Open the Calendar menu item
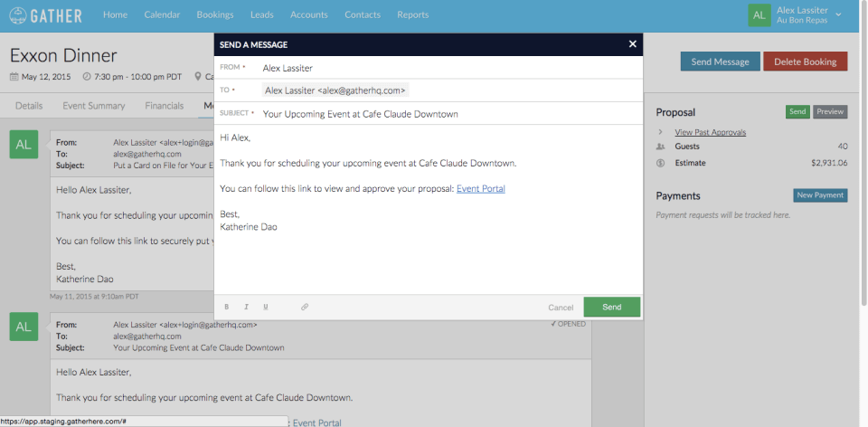 [x=162, y=15]
